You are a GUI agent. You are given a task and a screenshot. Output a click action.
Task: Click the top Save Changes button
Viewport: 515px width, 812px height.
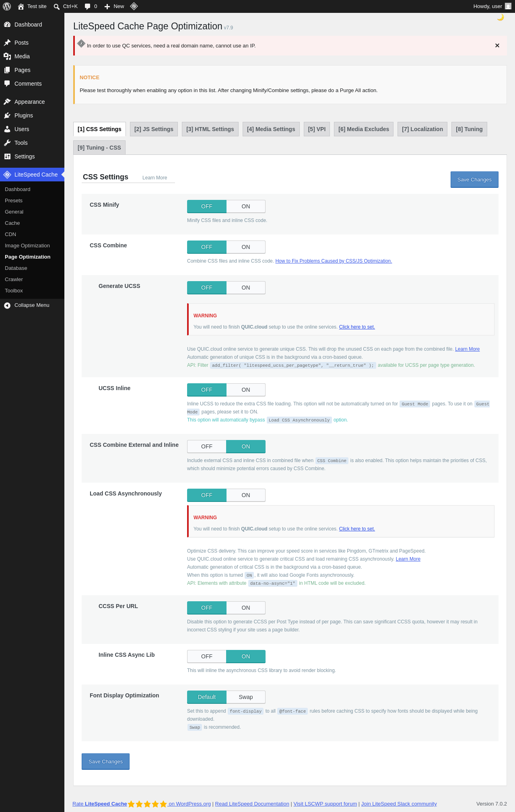click(474, 179)
